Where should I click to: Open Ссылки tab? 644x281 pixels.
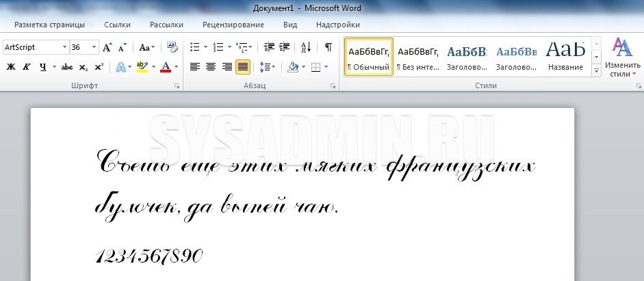coord(118,25)
